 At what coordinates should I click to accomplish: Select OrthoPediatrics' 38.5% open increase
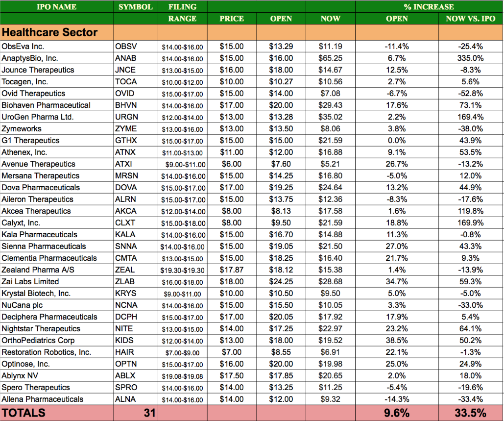[x=397, y=340]
